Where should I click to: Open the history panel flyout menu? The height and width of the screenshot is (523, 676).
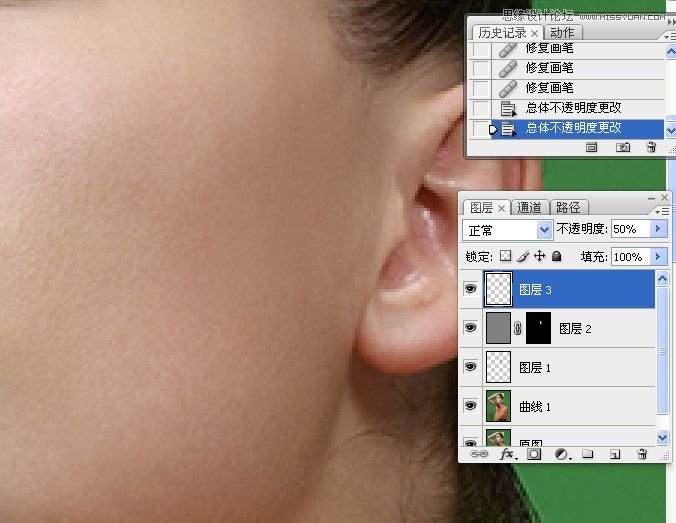pos(670,37)
